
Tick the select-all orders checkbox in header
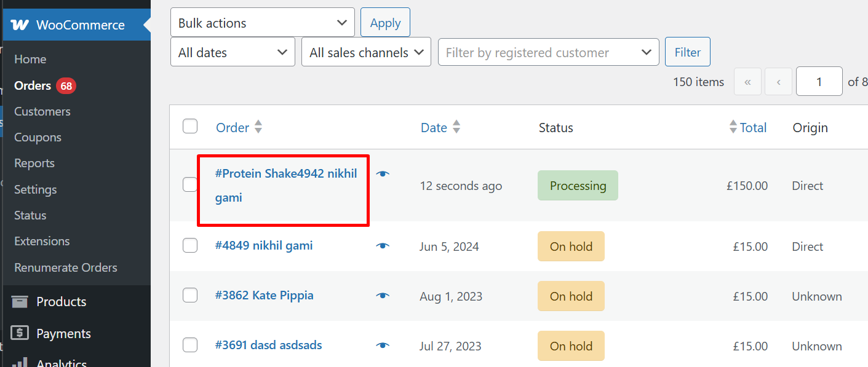pos(190,127)
